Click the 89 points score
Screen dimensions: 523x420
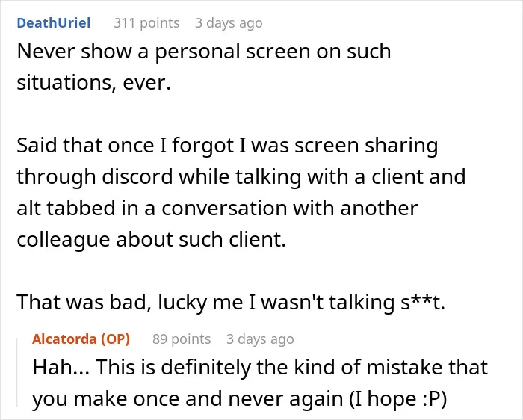click(182, 339)
